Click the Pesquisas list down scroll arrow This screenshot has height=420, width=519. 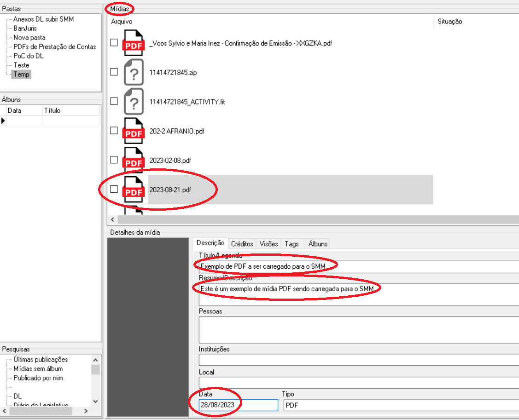click(95, 402)
